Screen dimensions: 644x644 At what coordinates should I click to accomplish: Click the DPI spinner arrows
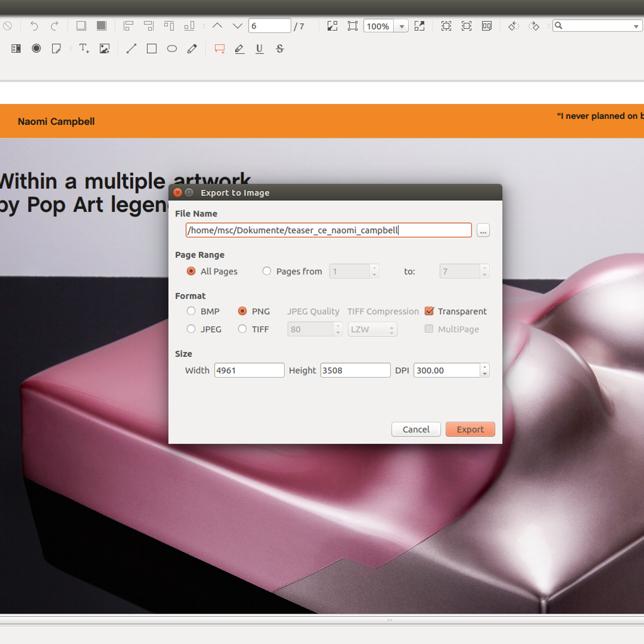pyautogui.click(x=485, y=370)
